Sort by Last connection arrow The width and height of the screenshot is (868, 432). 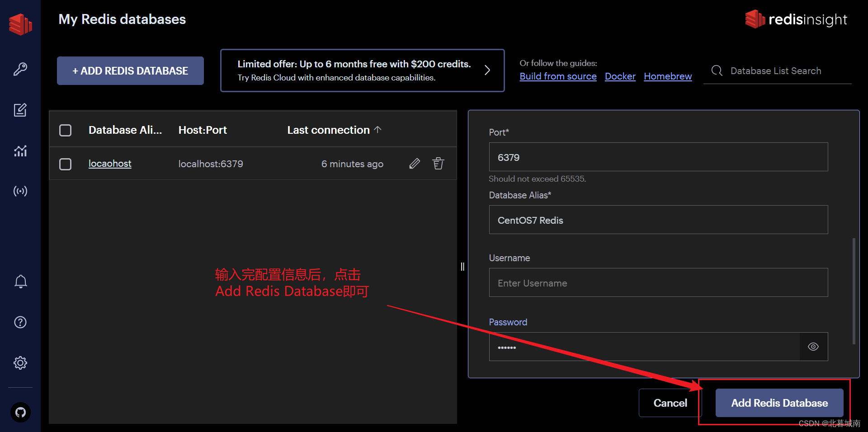coord(378,130)
